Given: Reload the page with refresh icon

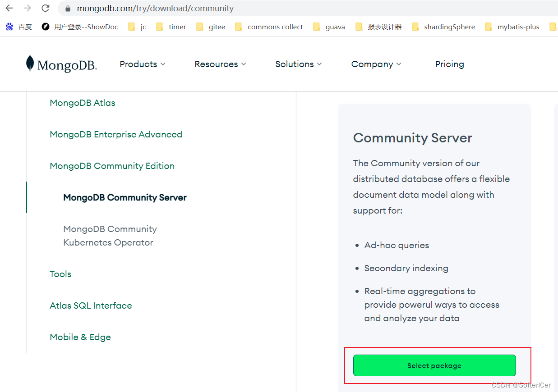Looking at the screenshot, I should pos(45,8).
